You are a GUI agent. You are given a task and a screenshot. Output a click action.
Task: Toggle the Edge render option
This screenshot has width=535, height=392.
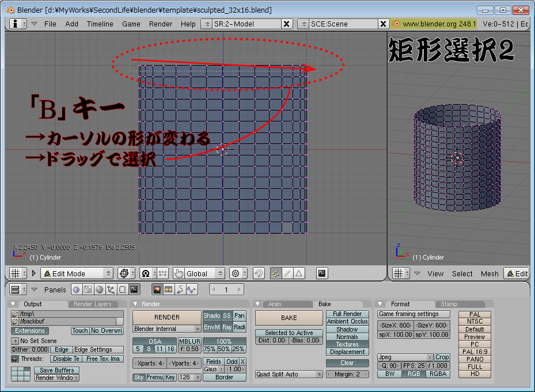click(62, 350)
